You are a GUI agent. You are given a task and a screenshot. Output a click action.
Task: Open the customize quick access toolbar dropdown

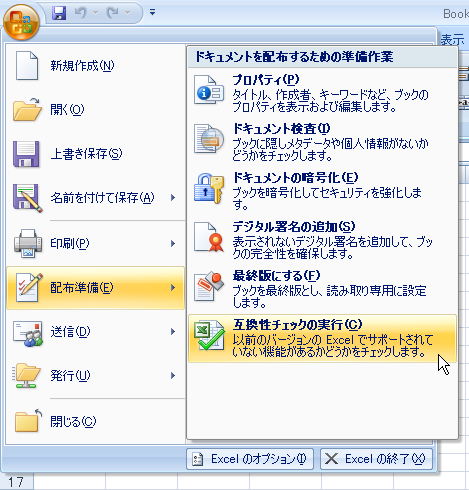click(152, 13)
